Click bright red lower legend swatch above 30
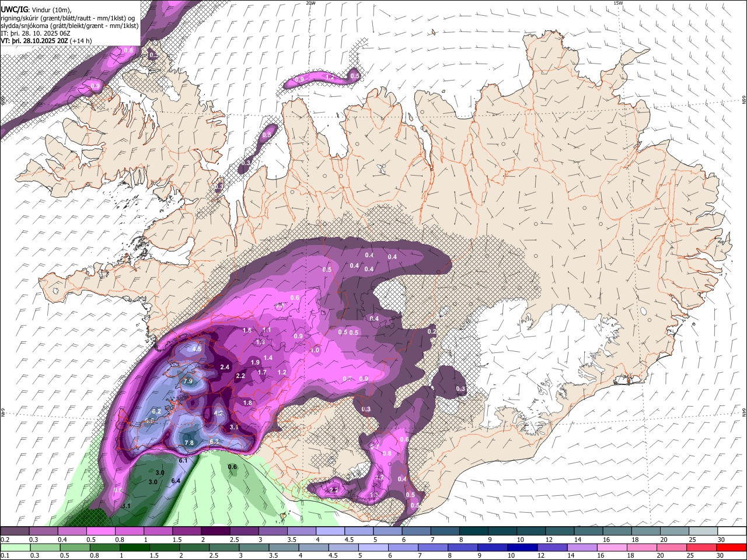 click(731, 547)
